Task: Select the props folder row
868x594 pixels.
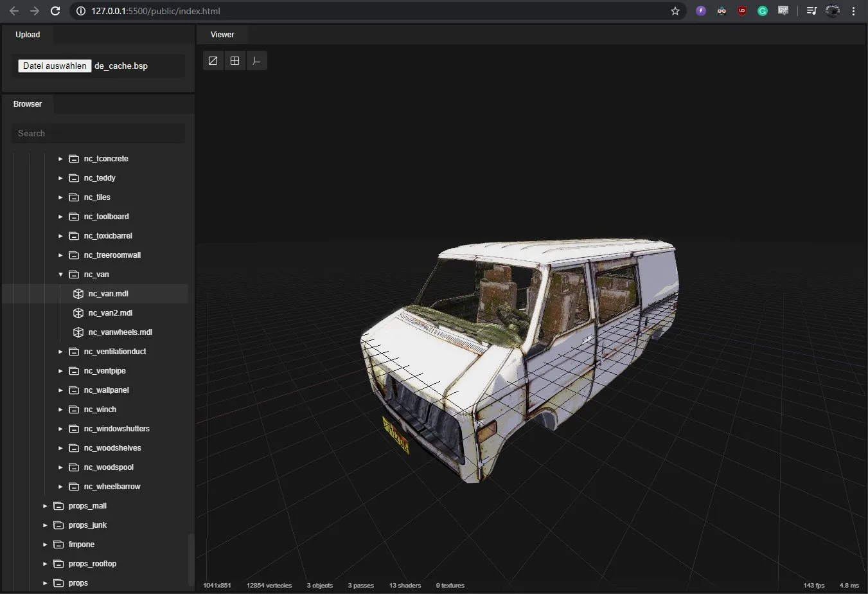Action: pos(95,583)
